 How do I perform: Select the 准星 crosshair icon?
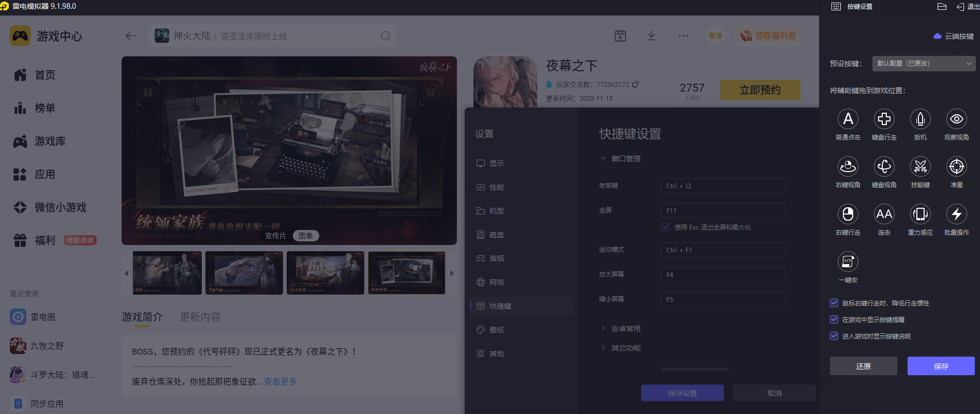click(x=956, y=167)
